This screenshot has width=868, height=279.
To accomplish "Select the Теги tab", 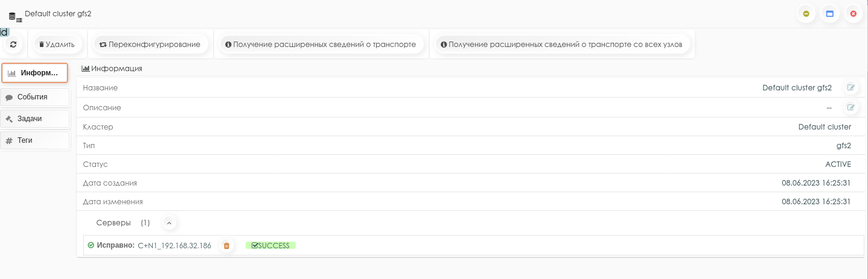I will click(x=35, y=140).
